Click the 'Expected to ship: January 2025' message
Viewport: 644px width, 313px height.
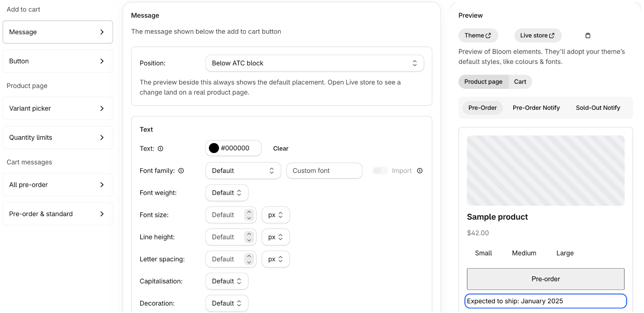pos(545,301)
